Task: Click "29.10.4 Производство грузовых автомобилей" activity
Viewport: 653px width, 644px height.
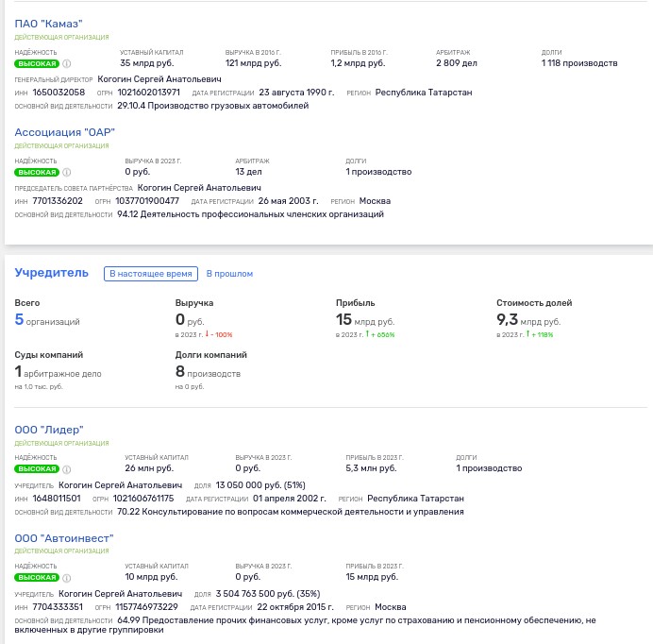Action: tap(213, 106)
